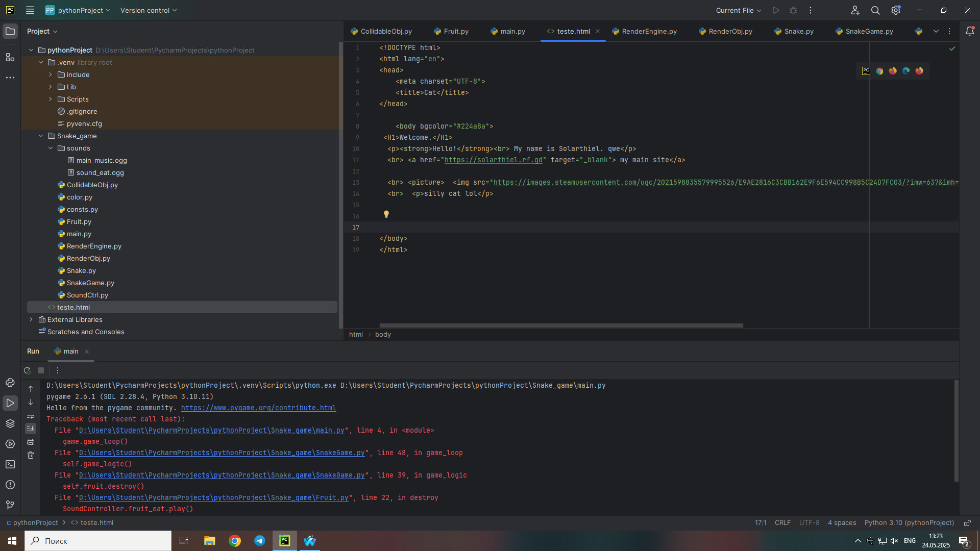
Task: Click the Rerun main icon
Action: [28, 370]
